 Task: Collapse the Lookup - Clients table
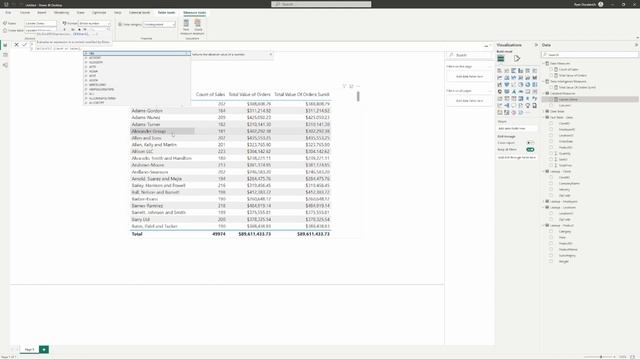pos(544,171)
